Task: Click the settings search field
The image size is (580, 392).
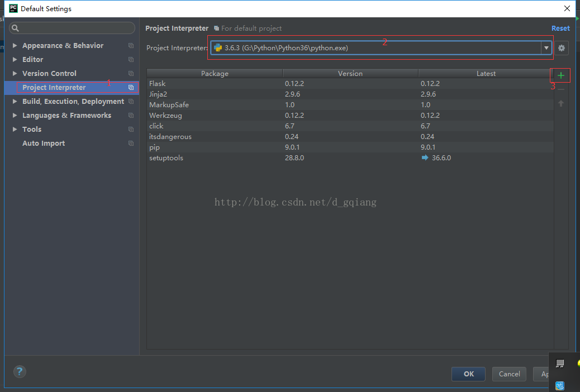Action: (72, 28)
